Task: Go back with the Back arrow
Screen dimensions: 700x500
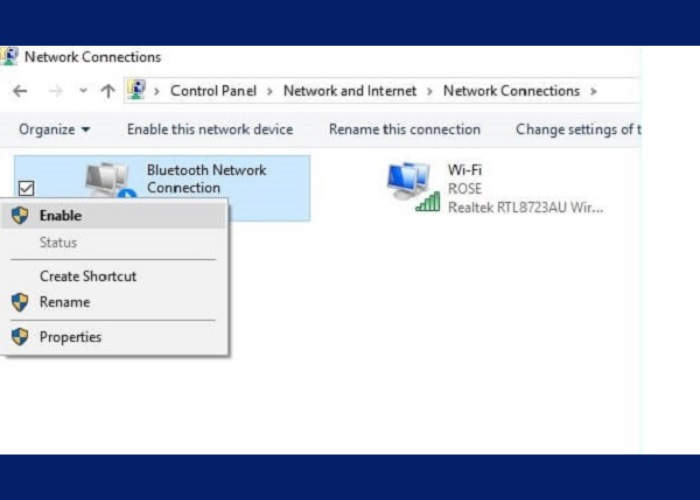Action: pyautogui.click(x=20, y=91)
